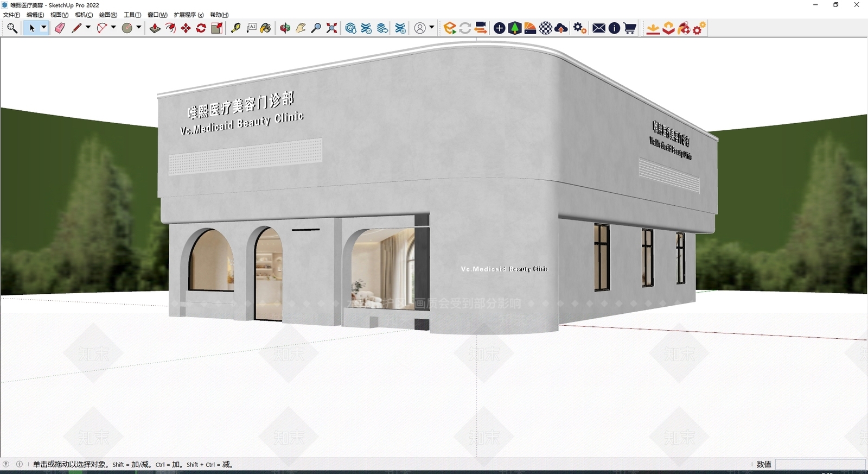Select the Eraser tool
Image resolution: width=868 pixels, height=474 pixels.
pos(60,28)
